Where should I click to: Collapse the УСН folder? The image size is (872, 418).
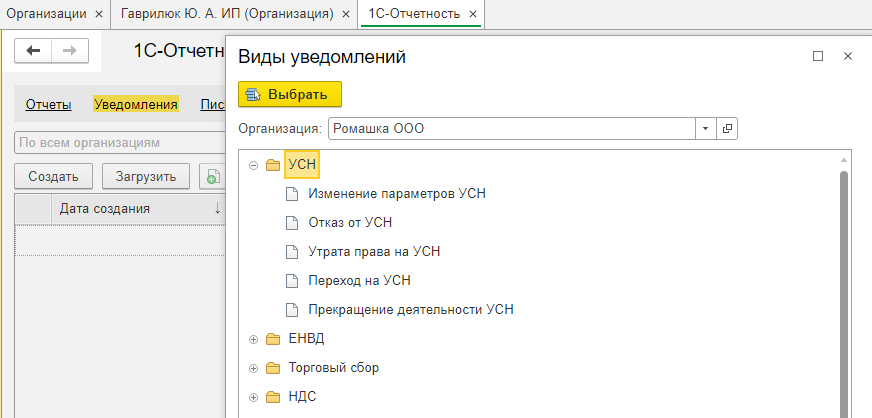pyautogui.click(x=254, y=165)
